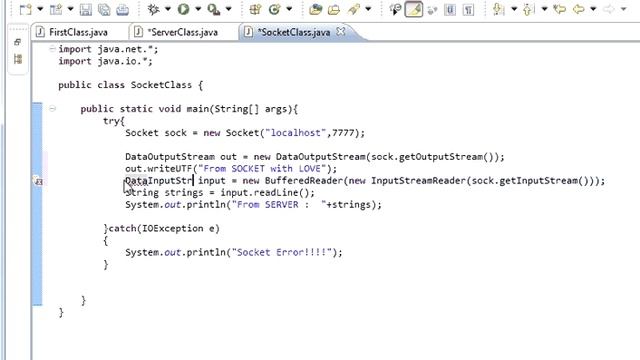Click the Print icon
Viewport: 640px width, 360px height.
point(122,9)
